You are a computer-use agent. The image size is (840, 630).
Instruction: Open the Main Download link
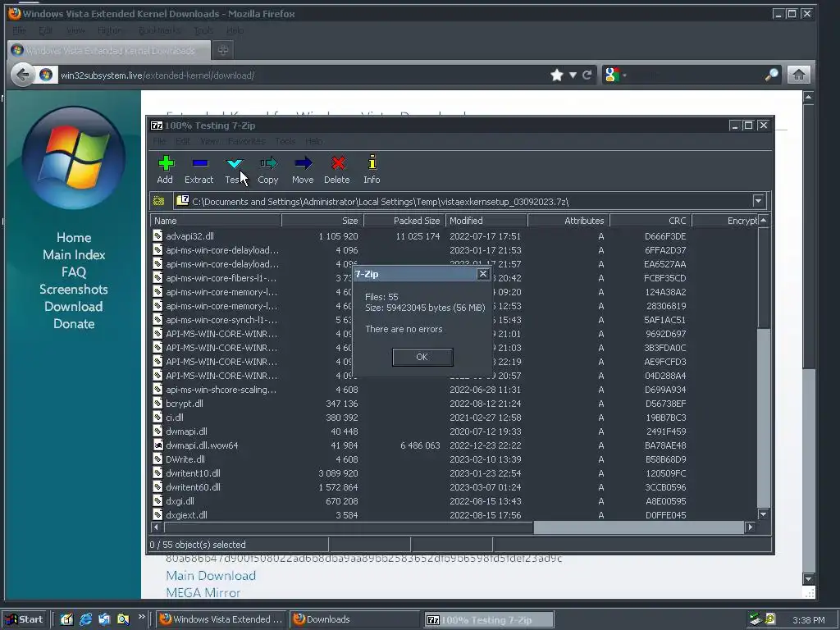pos(211,575)
